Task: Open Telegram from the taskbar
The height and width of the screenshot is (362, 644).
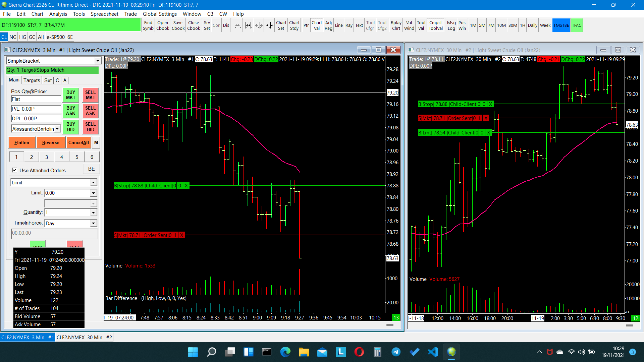Action: point(396,352)
